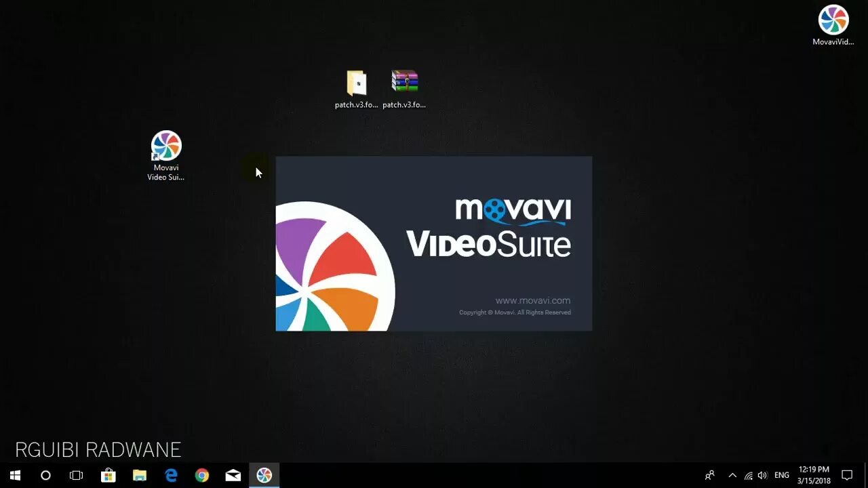Open File Explorer from taskbar
The height and width of the screenshot is (488, 868).
click(139, 475)
